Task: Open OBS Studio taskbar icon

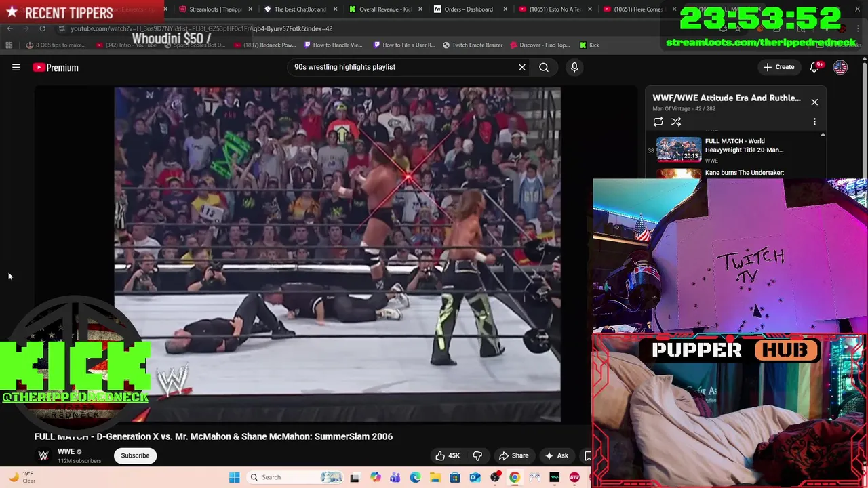Action: point(495,477)
